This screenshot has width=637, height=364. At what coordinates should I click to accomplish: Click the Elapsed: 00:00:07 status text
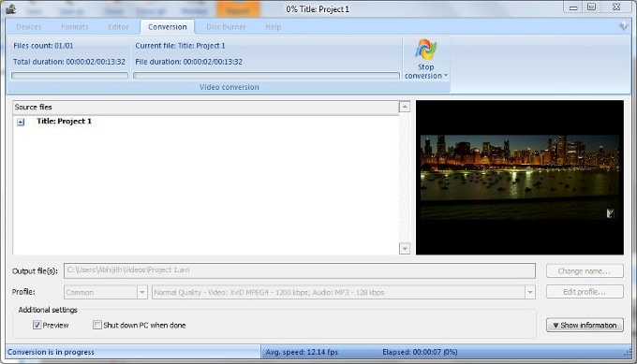click(x=420, y=352)
